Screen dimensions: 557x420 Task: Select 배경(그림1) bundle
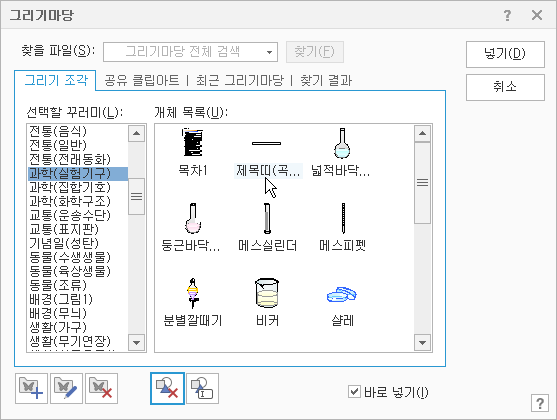[x=78, y=299]
